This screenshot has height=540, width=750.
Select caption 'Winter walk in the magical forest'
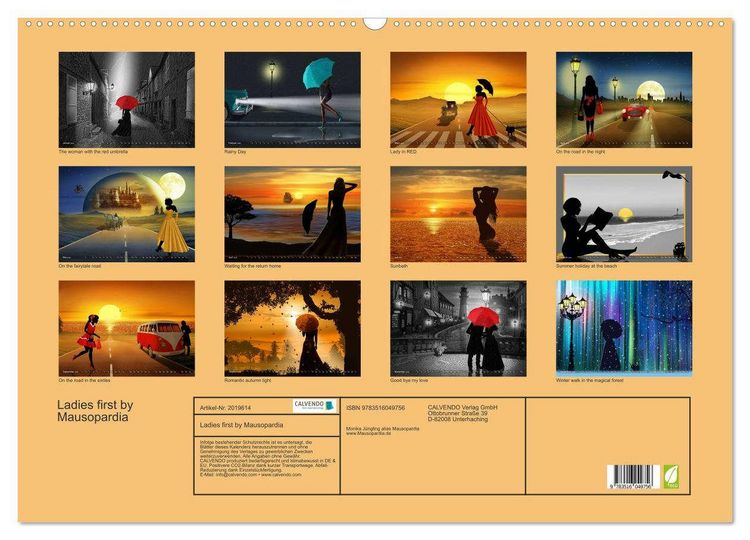[589, 380]
